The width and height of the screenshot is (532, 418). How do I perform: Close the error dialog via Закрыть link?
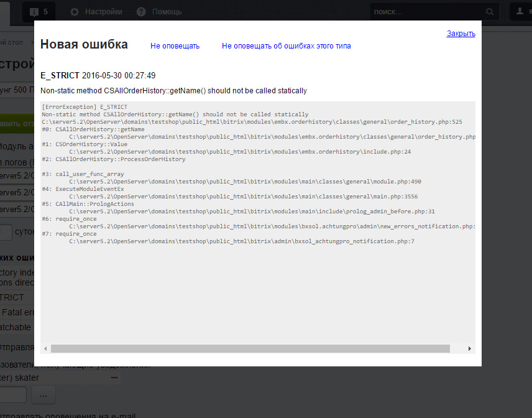(461, 34)
